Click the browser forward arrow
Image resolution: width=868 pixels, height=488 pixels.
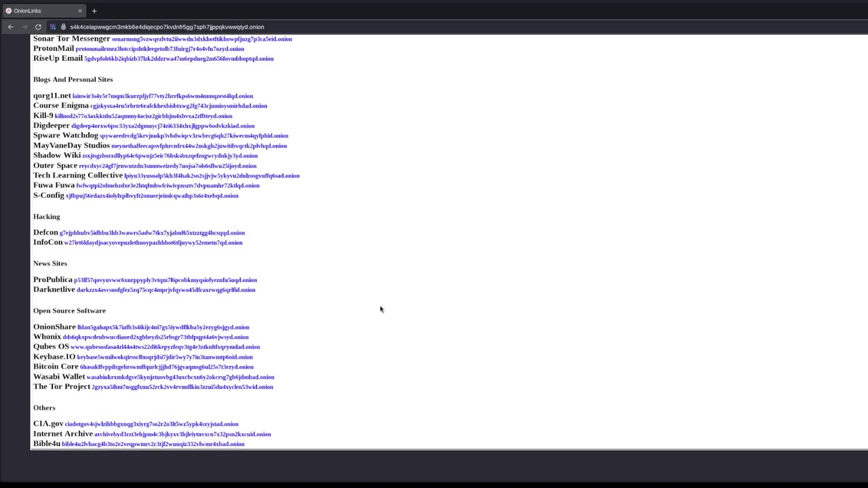point(24,27)
